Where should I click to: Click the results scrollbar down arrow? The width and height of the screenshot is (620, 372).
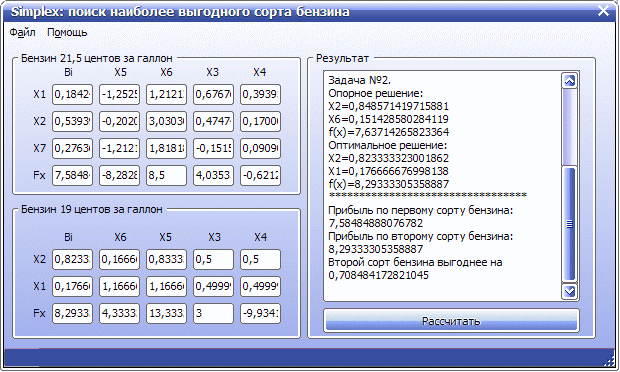(x=569, y=291)
